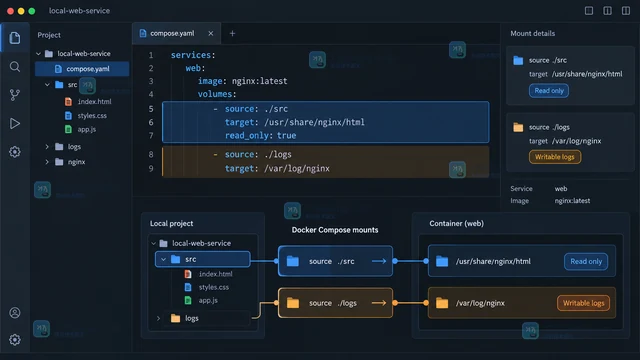
Task: Click the orange arrow in source ./logs mount box
Action: 379,303
